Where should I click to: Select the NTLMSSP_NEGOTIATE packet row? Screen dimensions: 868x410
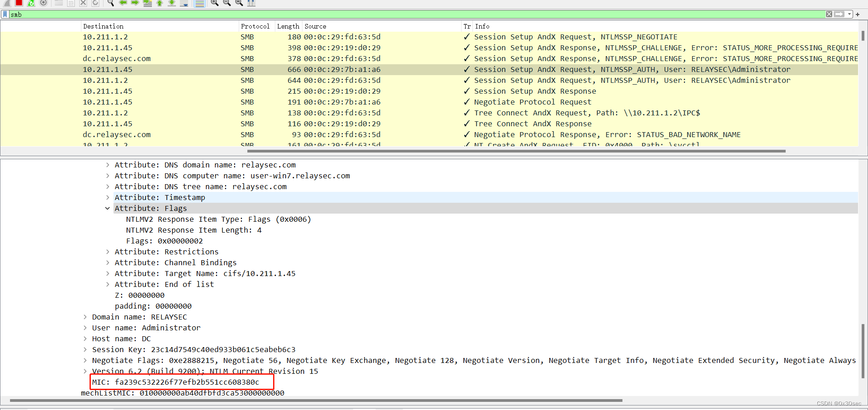click(x=429, y=37)
